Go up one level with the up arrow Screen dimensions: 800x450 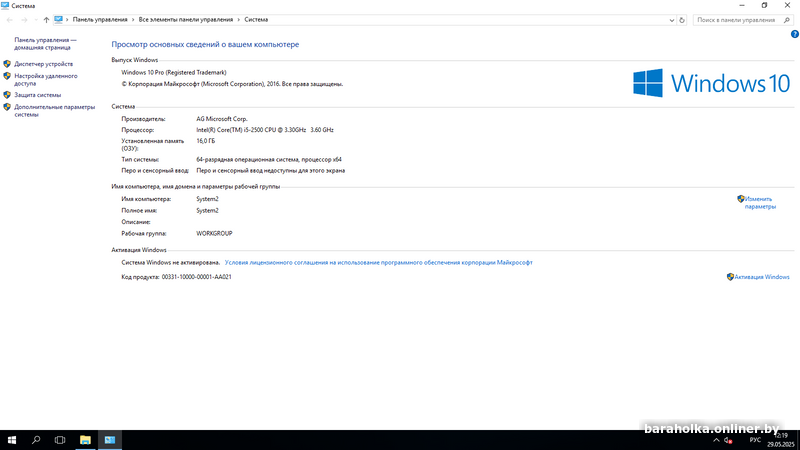(46, 20)
